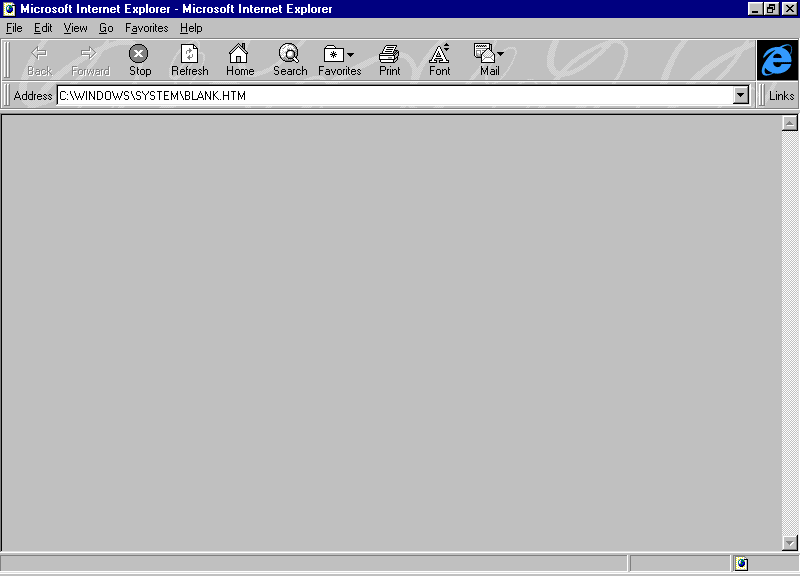Screen dimensions: 800x576
Task: Open the Favorites menu
Action: point(146,28)
